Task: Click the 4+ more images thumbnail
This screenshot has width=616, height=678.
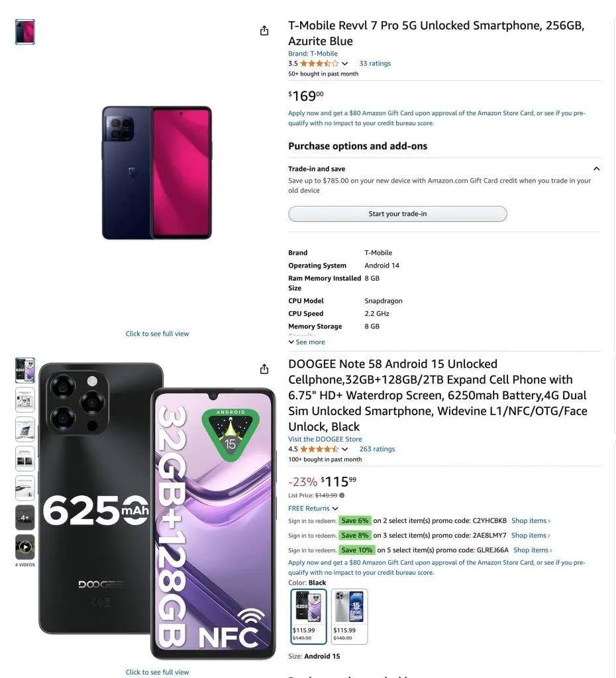Action: pos(25,518)
